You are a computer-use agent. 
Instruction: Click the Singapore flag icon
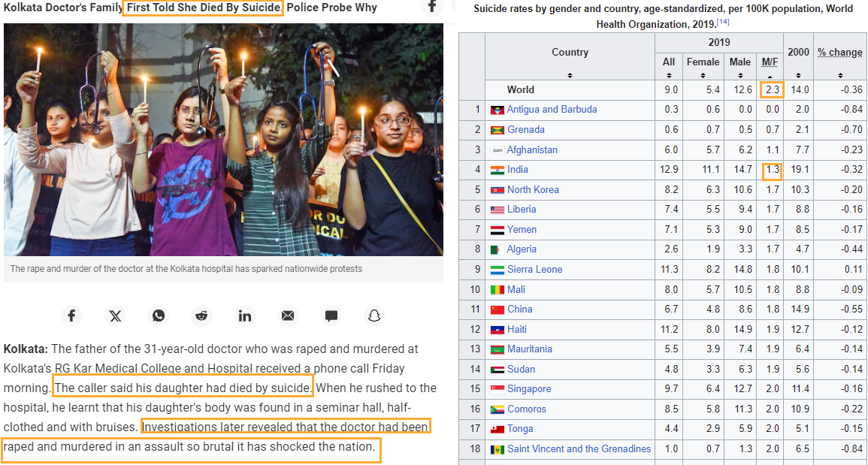[497, 390]
